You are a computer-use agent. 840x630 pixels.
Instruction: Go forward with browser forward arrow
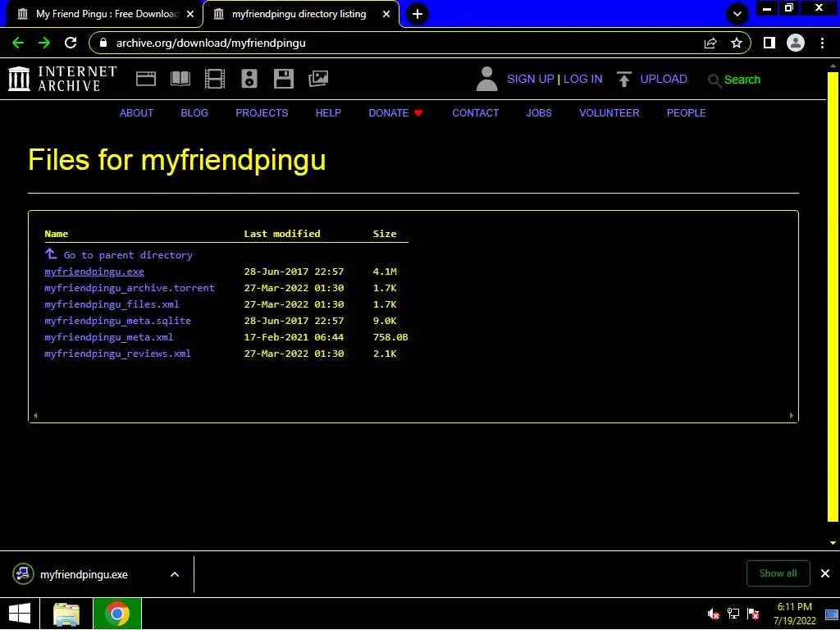click(44, 43)
